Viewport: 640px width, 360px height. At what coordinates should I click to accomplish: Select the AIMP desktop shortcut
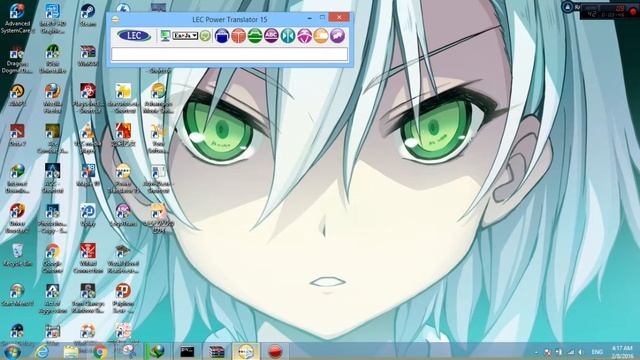pyautogui.click(x=17, y=96)
